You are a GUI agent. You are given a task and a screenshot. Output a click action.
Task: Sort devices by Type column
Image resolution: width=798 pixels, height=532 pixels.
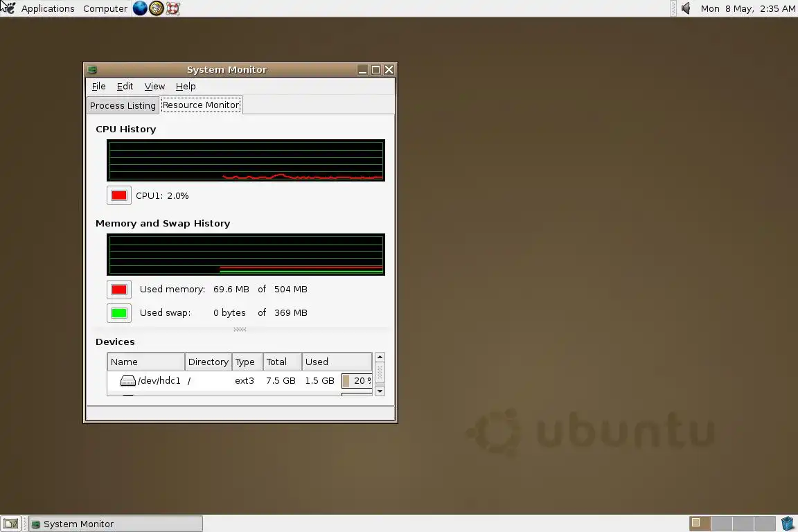pos(247,362)
